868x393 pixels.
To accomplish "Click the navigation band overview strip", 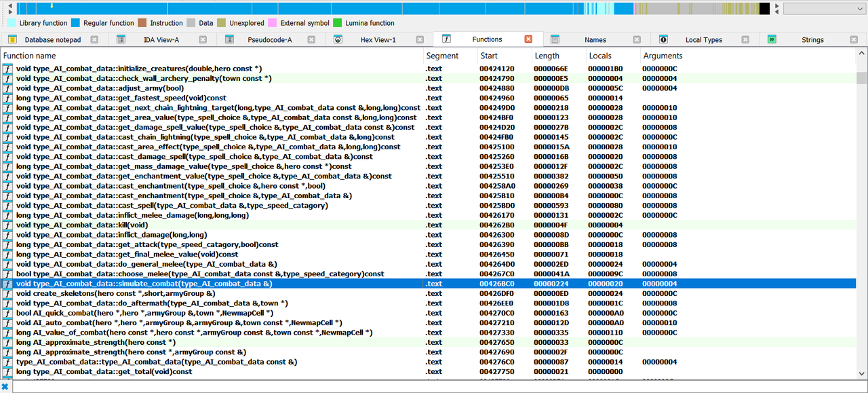I will 393,8.
